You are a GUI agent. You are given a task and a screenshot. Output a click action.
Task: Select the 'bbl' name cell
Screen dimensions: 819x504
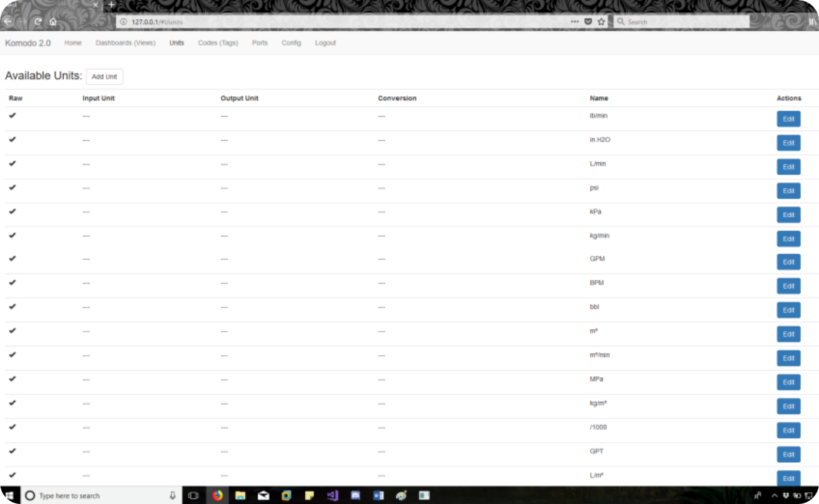(594, 307)
